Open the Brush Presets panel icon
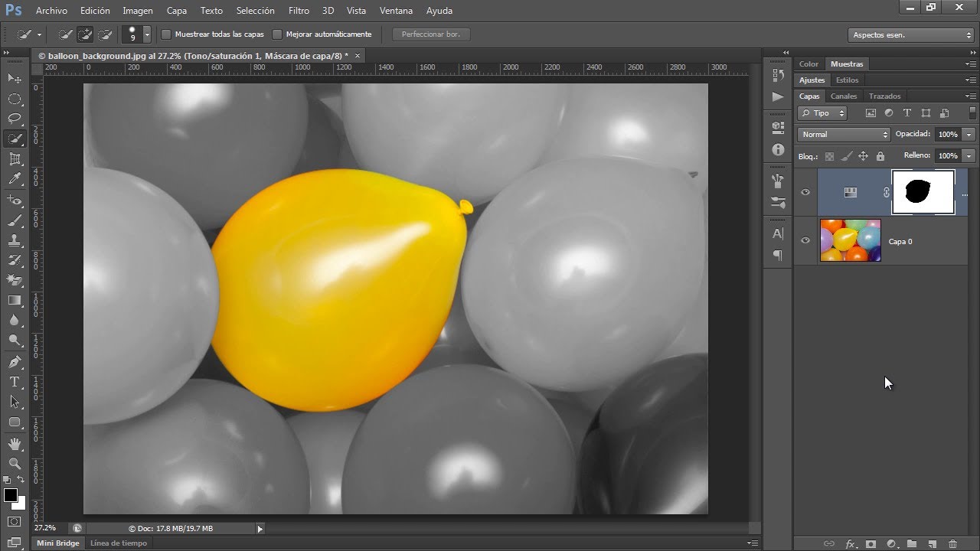This screenshot has width=980, height=551. pyautogui.click(x=778, y=203)
